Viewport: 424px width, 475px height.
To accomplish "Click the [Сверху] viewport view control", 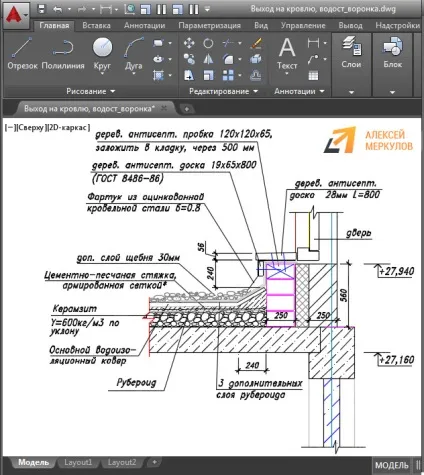I will (31, 128).
